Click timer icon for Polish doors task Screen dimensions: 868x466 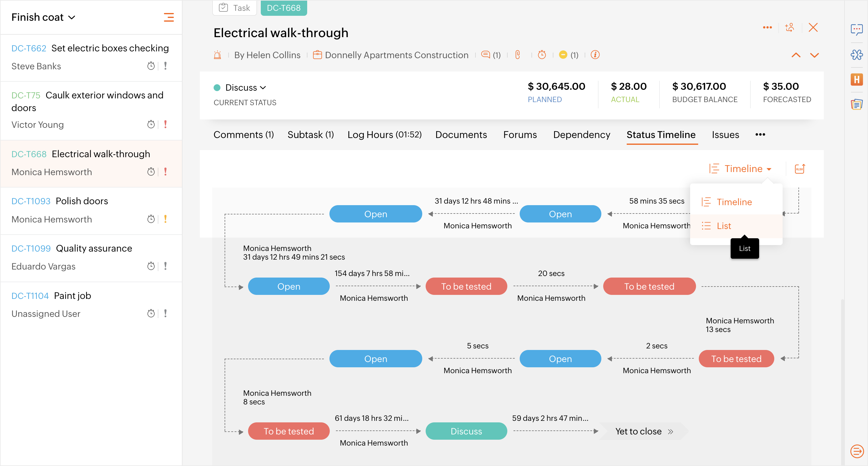151,219
